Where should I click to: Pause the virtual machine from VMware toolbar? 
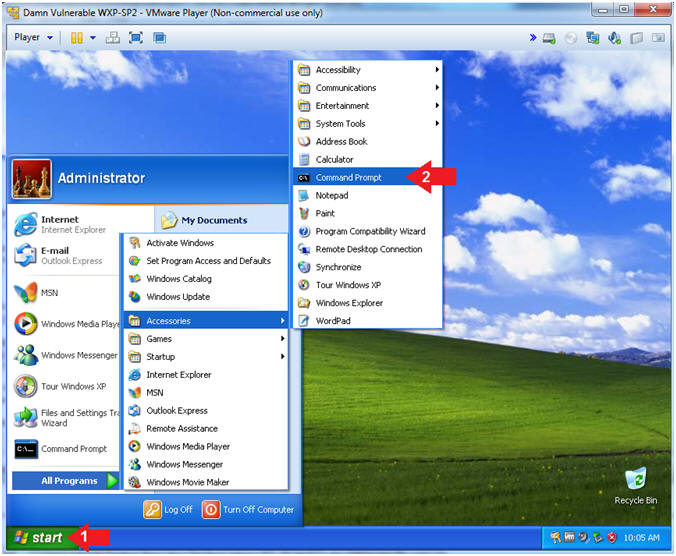[x=76, y=38]
